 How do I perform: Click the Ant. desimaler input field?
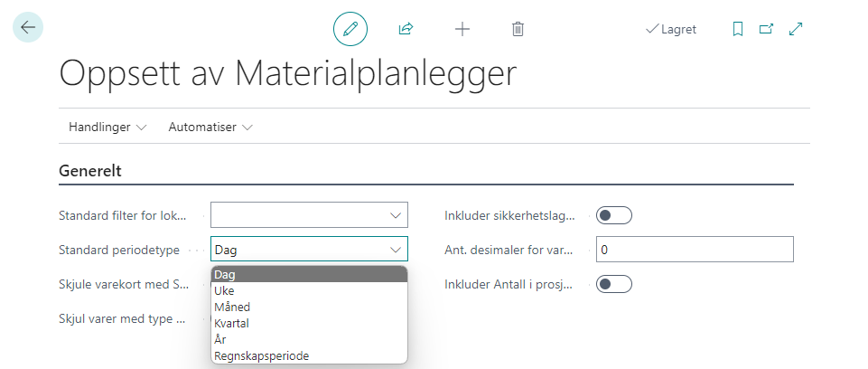pos(694,250)
